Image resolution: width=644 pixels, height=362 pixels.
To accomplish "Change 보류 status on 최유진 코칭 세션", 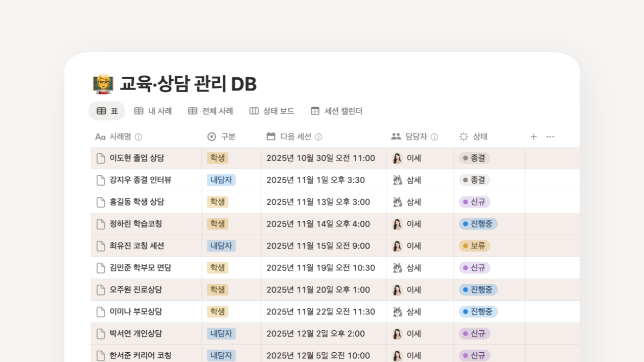I will point(474,246).
